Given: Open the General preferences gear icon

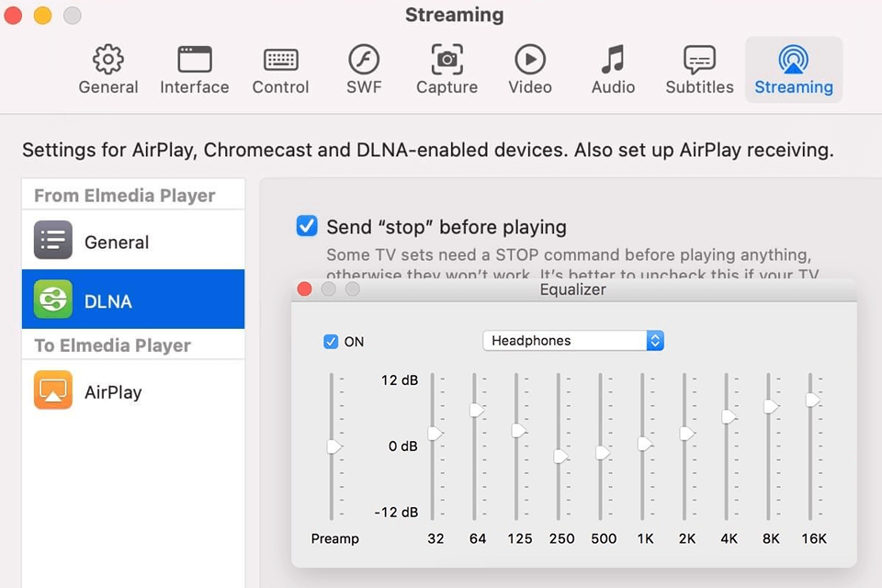Looking at the screenshot, I should click(x=108, y=59).
